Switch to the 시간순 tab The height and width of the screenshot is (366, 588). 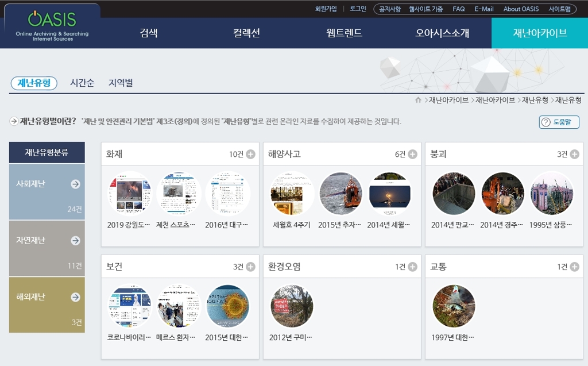(x=82, y=83)
